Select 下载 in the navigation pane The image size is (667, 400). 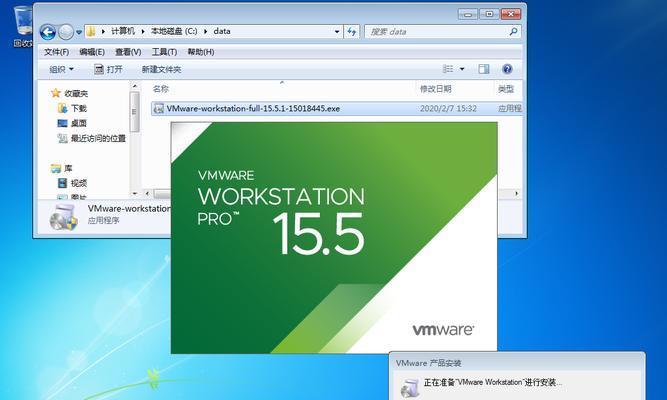(72, 108)
